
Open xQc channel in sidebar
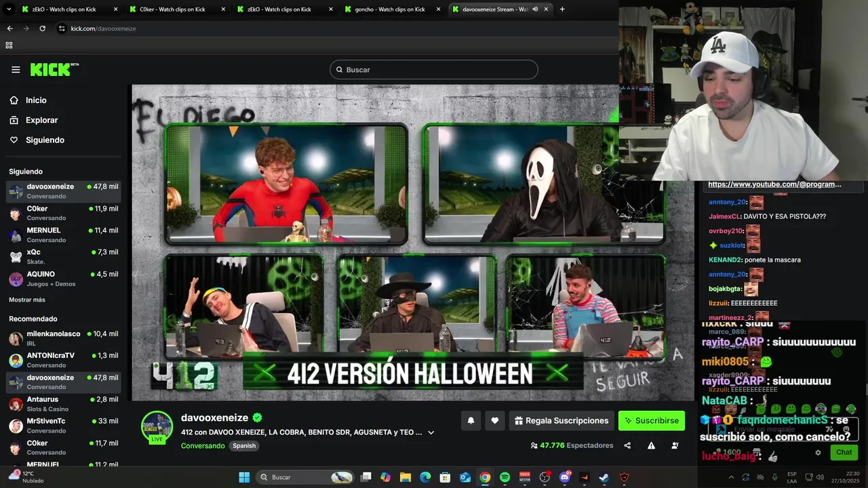[64, 256]
